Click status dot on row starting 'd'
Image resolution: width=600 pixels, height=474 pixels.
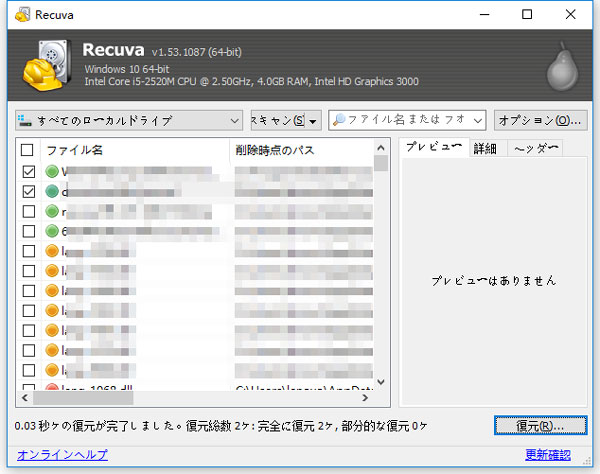coord(52,191)
